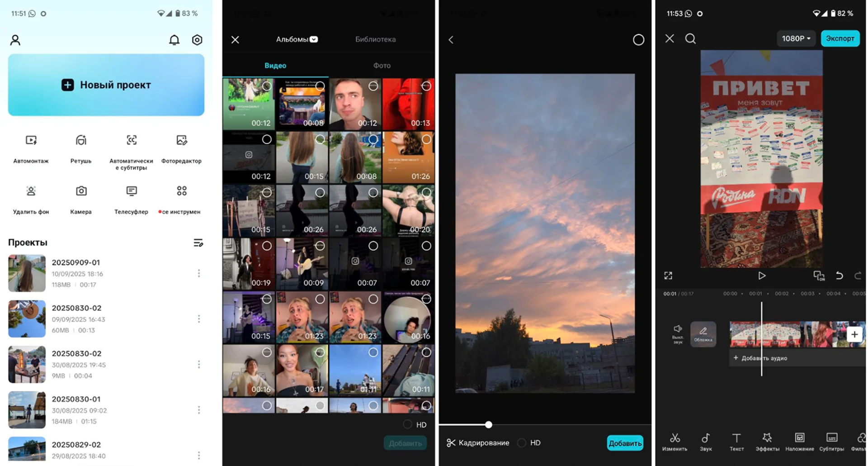Image resolution: width=868 pixels, height=466 pixels.
Task: Open the Автомонтаж tool
Action: coord(31,141)
